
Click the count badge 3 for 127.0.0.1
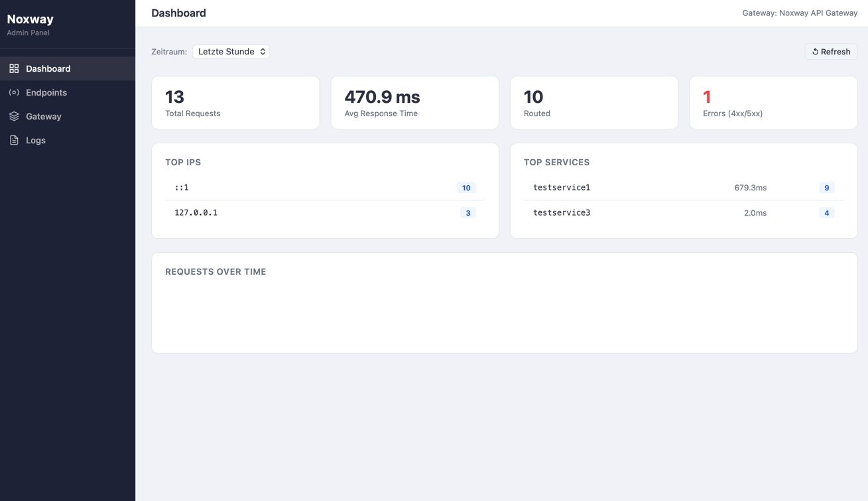468,213
